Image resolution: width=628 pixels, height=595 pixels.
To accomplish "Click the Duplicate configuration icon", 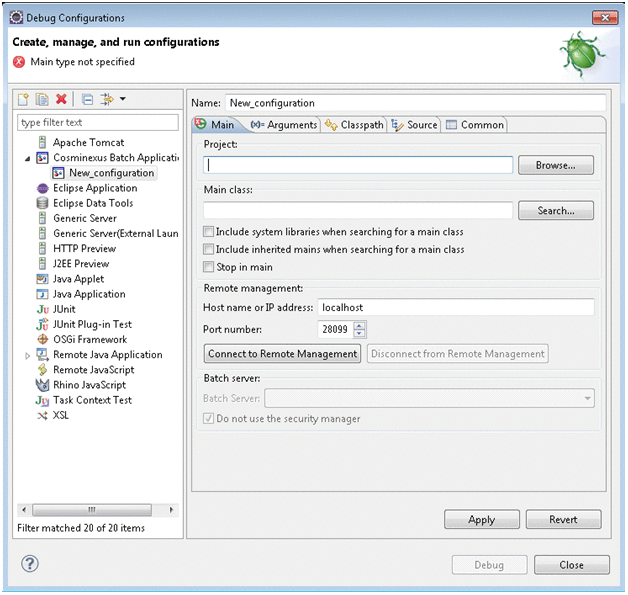I will coord(42,99).
